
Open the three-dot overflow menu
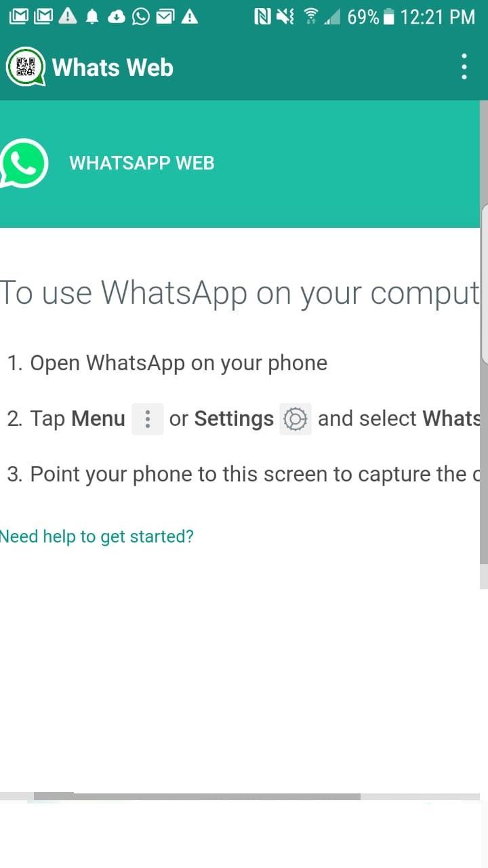(x=464, y=67)
